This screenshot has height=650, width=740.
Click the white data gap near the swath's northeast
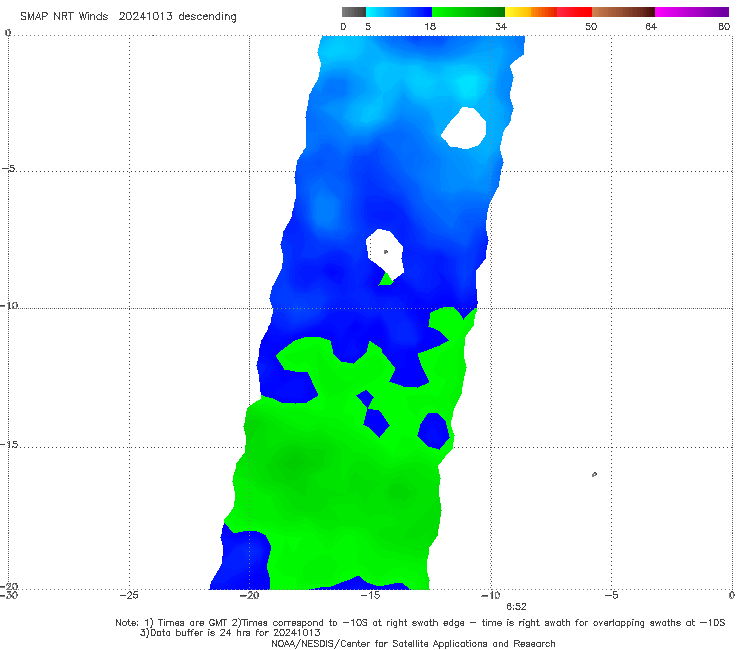(x=464, y=128)
